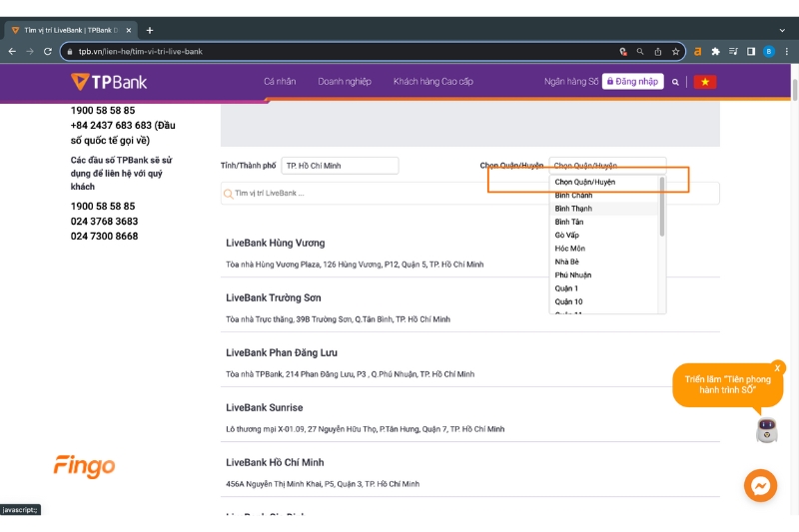Click the orange 'a' extension icon
Viewport: 799px width, 532px height.
click(x=697, y=52)
